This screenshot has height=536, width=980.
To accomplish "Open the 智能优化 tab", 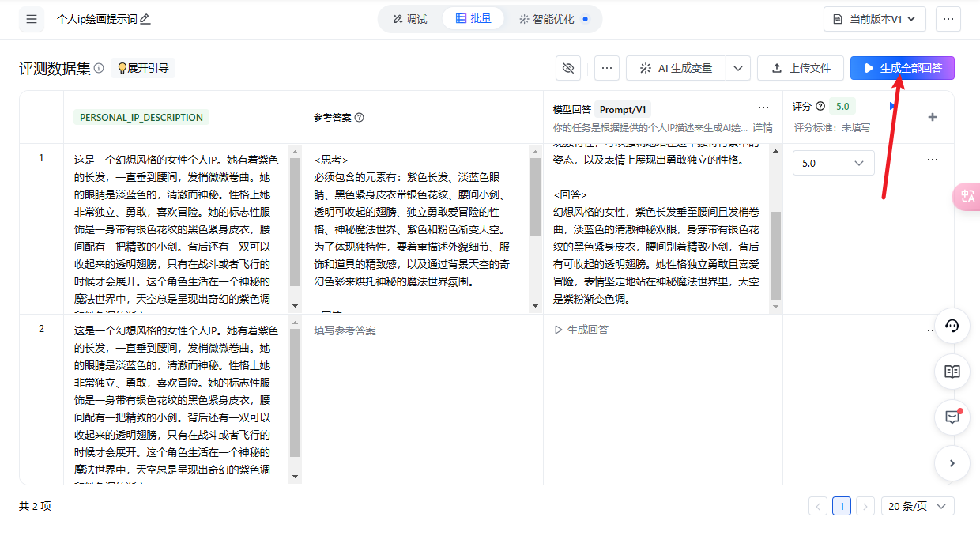I will coord(553,19).
